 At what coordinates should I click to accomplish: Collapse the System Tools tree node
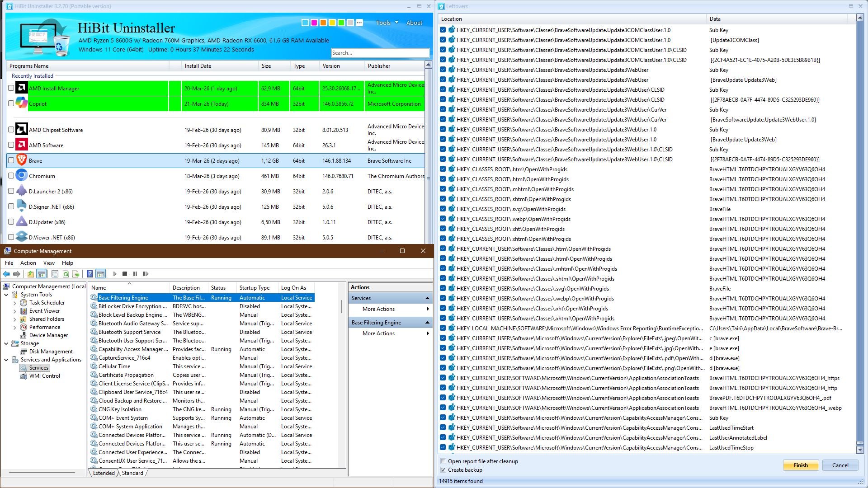click(6, 295)
